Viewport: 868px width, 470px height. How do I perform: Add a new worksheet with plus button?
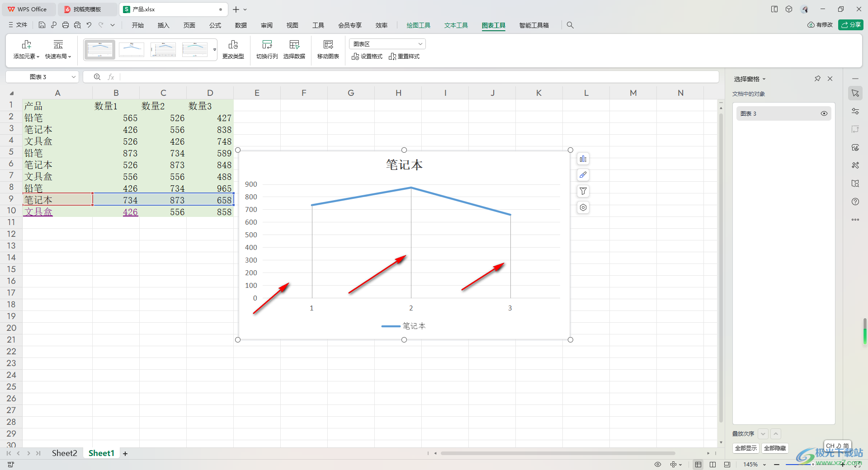[x=125, y=453]
